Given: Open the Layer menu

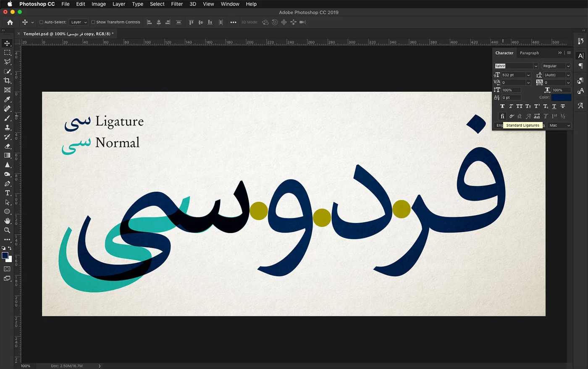Looking at the screenshot, I should pyautogui.click(x=119, y=4).
